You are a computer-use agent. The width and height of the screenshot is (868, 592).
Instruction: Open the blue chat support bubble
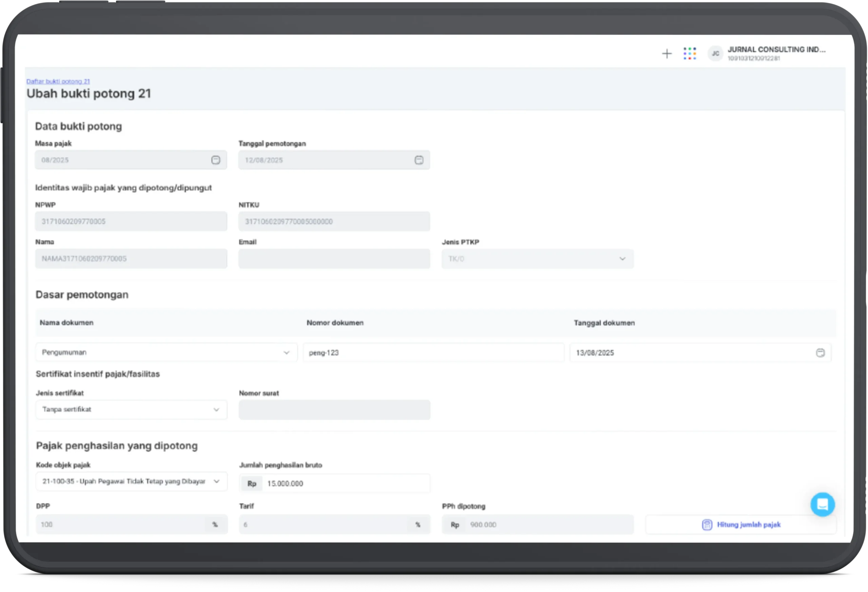823,504
